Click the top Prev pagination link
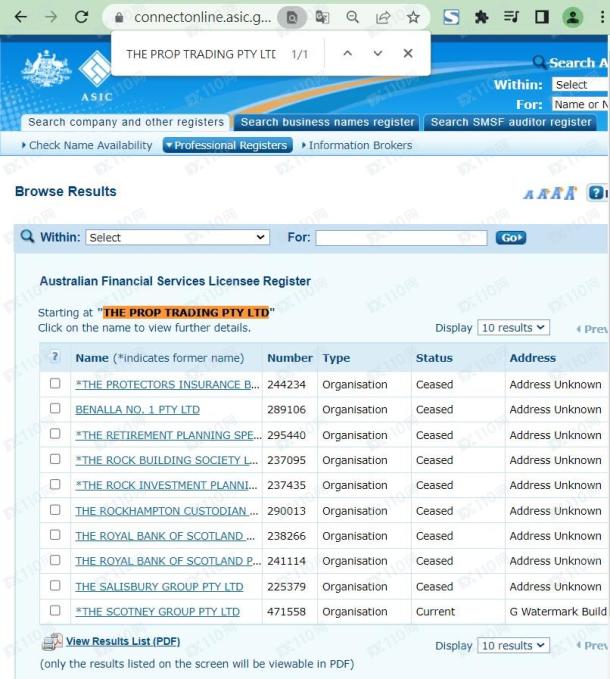This screenshot has width=610, height=679. [x=592, y=329]
